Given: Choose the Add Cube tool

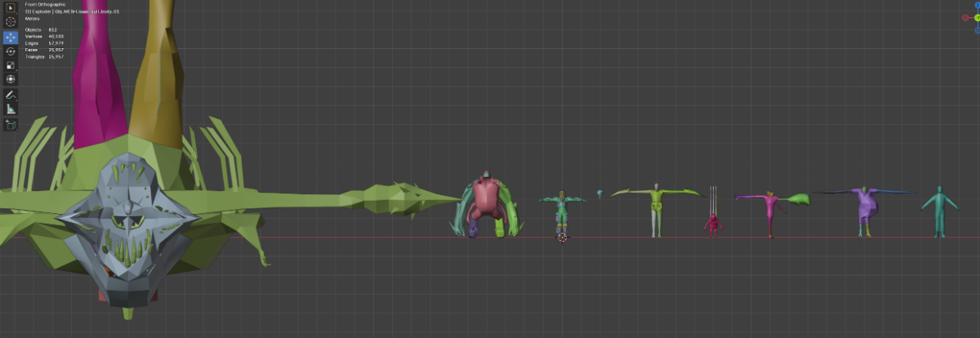Looking at the screenshot, I should 11,125.
